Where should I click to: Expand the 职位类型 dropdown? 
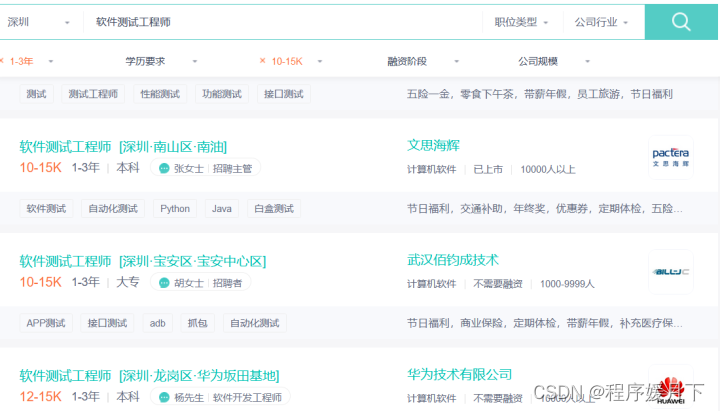(521, 22)
